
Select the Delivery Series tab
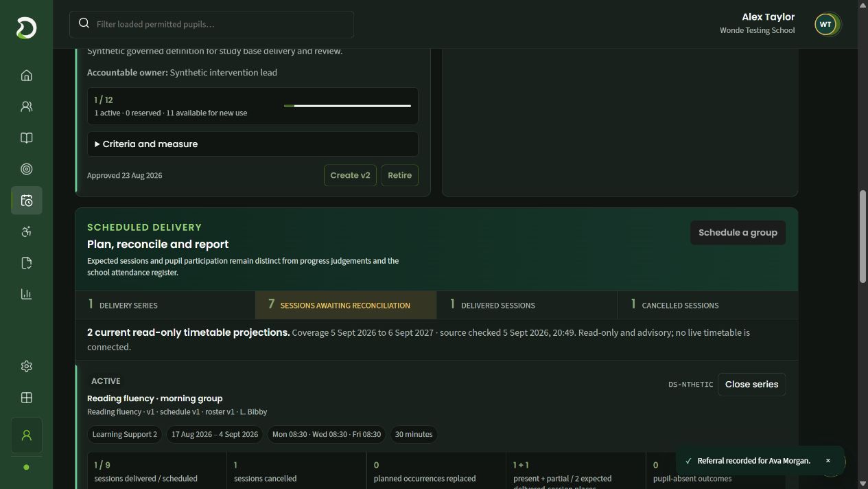(165, 305)
